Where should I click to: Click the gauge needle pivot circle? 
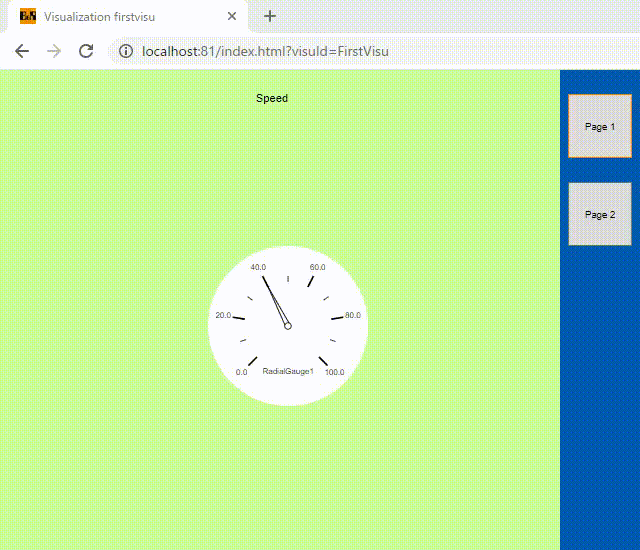tap(288, 326)
